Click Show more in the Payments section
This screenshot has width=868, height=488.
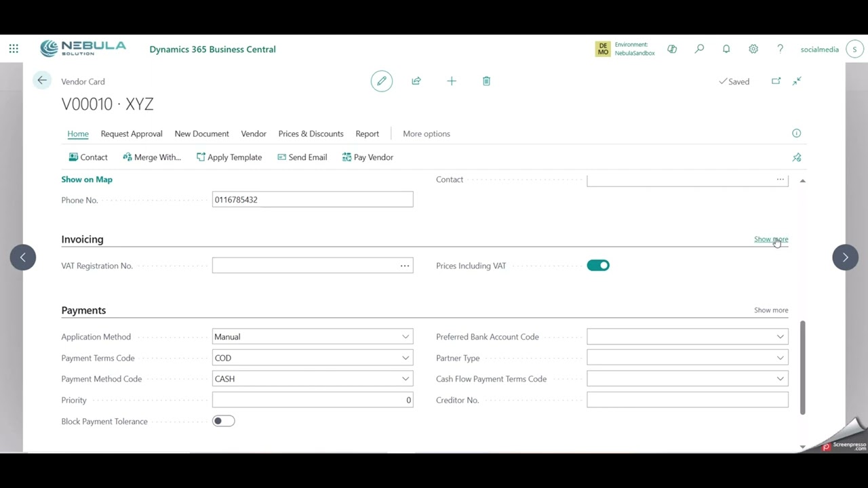771,310
